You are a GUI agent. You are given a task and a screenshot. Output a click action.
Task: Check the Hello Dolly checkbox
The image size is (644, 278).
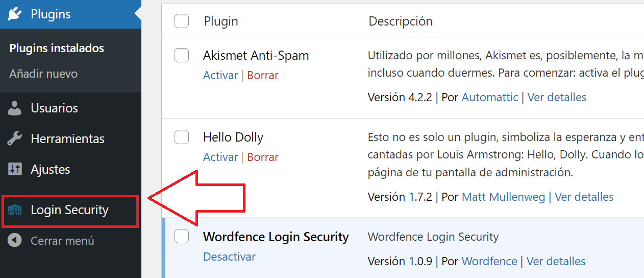[182, 137]
